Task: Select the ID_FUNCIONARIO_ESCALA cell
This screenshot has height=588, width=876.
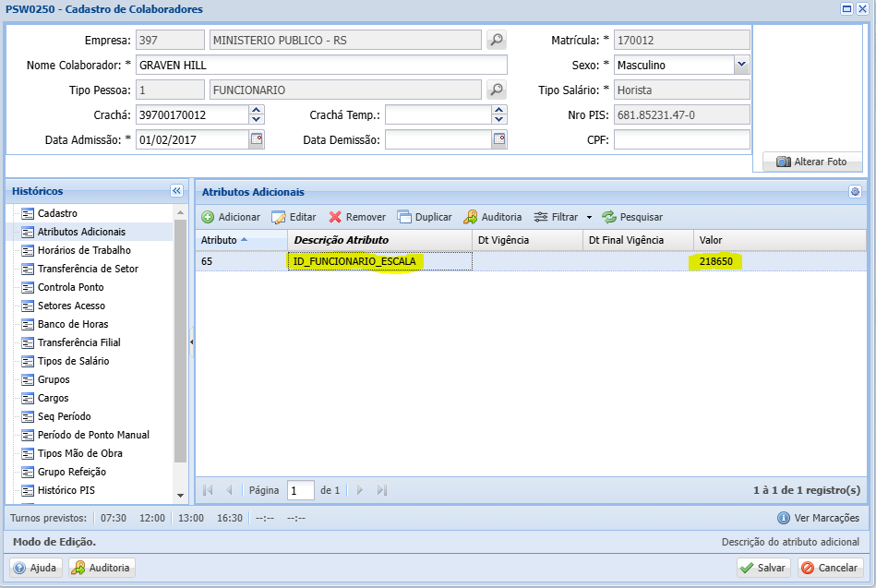Action: tap(380, 261)
